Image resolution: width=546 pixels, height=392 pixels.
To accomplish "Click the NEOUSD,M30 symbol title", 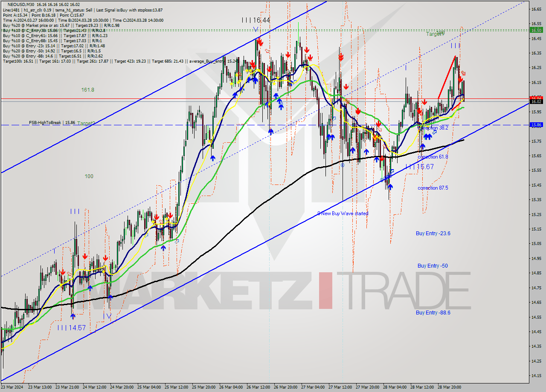I will point(20,4).
